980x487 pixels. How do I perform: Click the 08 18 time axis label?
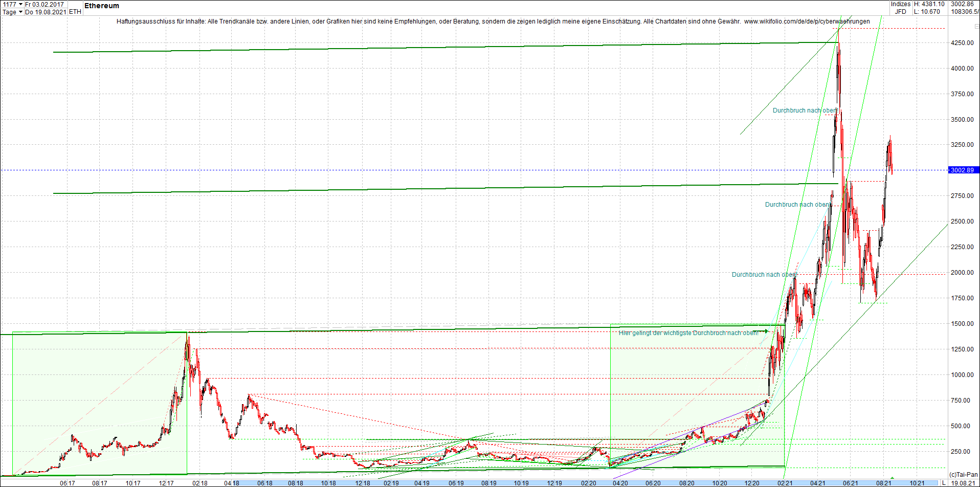296,483
